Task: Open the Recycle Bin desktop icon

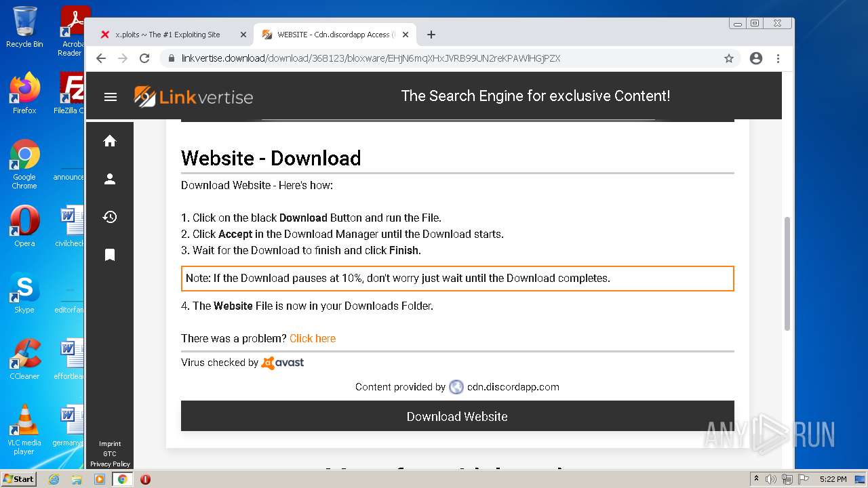Action: 24,27
